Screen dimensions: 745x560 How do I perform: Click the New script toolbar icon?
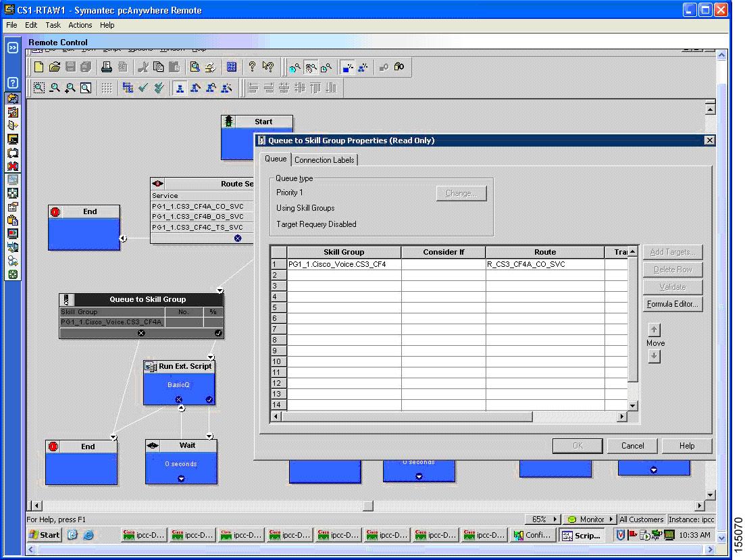click(x=39, y=67)
